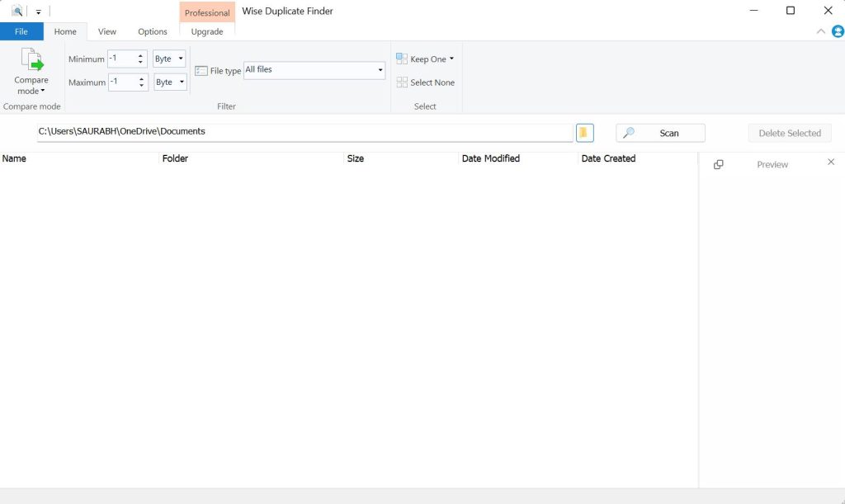Click the detach preview panel icon
This screenshot has height=504, width=845.
(x=719, y=164)
